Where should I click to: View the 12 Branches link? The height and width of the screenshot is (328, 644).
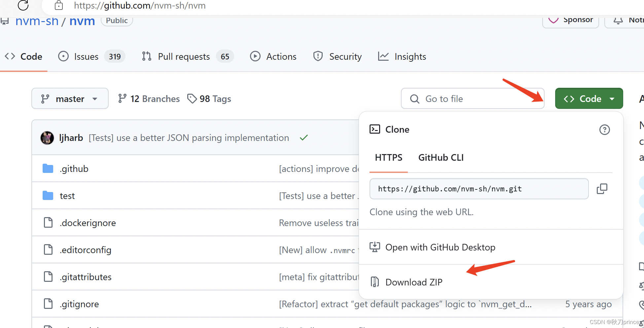tap(149, 99)
